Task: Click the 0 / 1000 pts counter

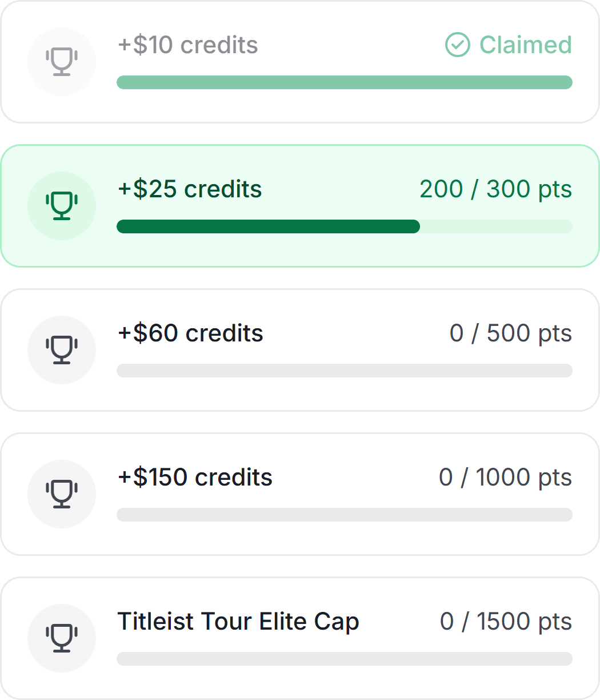Action: point(505,477)
